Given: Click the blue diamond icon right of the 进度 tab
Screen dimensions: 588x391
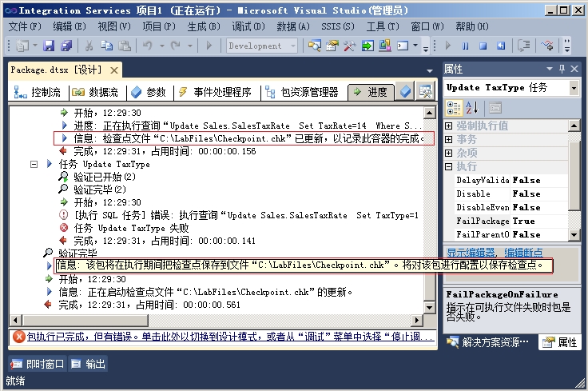Looking at the screenshot, I should coord(405,92).
